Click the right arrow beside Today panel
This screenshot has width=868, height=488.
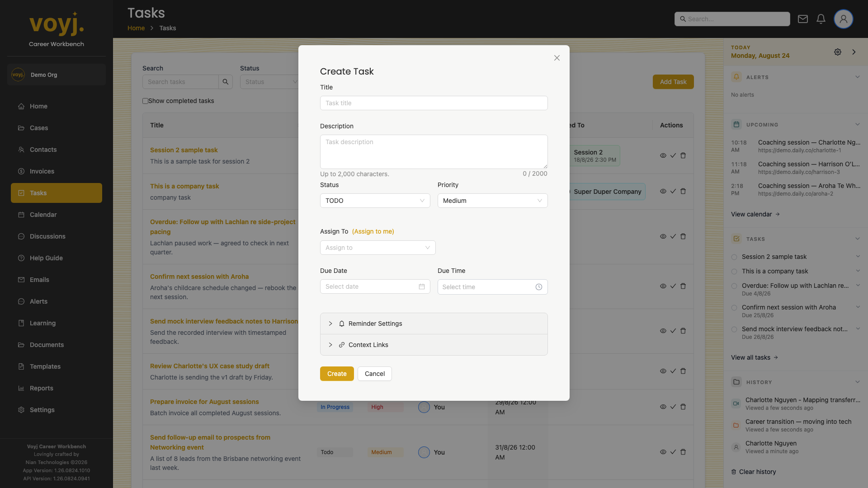854,52
